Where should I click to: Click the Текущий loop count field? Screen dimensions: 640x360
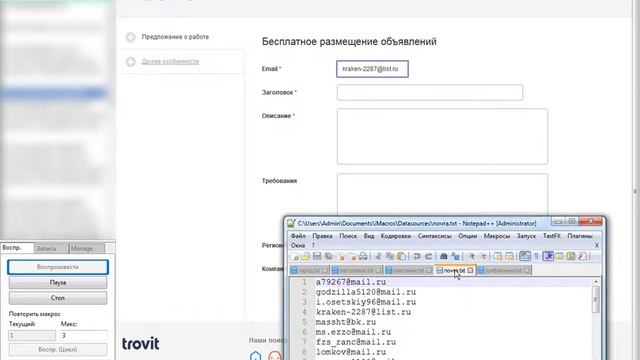(32, 336)
